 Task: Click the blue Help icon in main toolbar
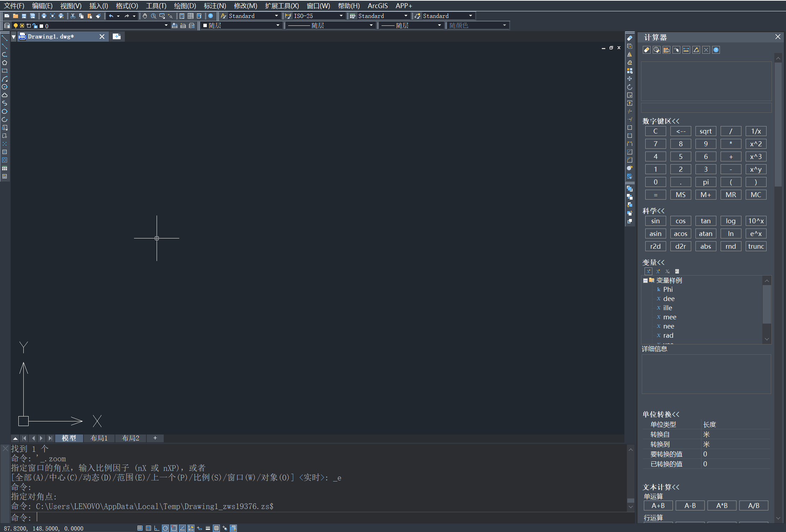click(x=211, y=16)
